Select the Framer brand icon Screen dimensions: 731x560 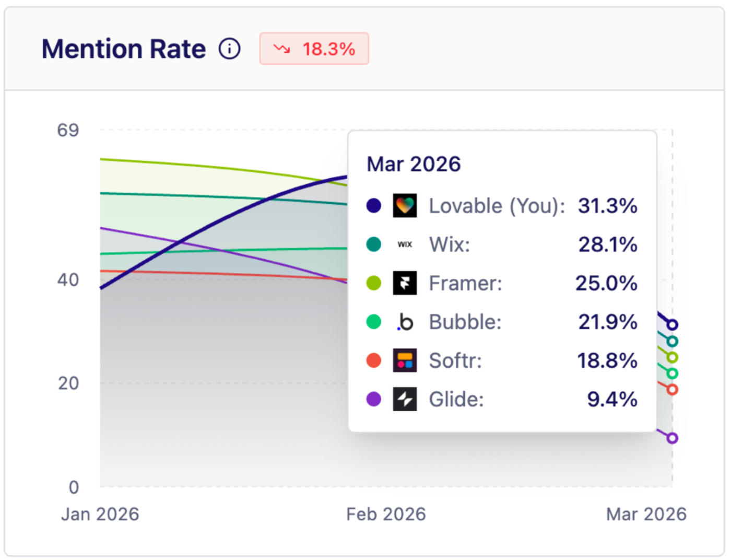404,283
